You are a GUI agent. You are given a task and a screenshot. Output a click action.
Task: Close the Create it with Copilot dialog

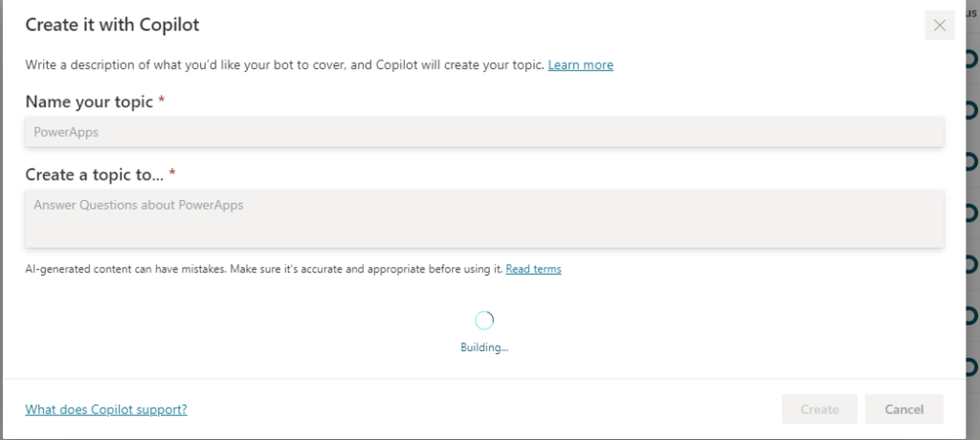939,26
